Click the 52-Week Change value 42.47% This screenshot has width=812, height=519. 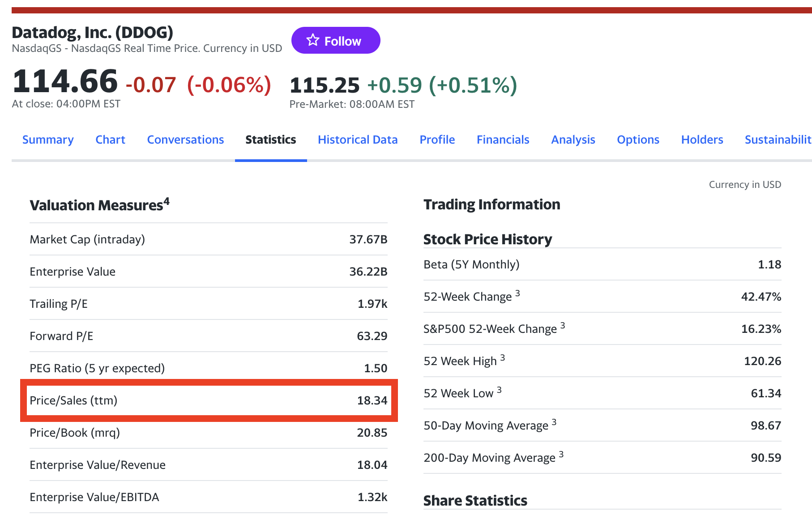[761, 297]
